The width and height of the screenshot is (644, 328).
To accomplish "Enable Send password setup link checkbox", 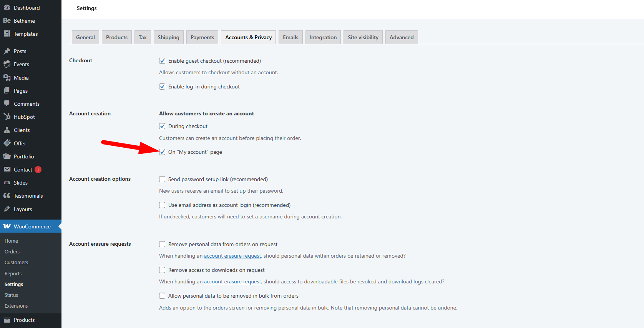I will click(x=162, y=179).
